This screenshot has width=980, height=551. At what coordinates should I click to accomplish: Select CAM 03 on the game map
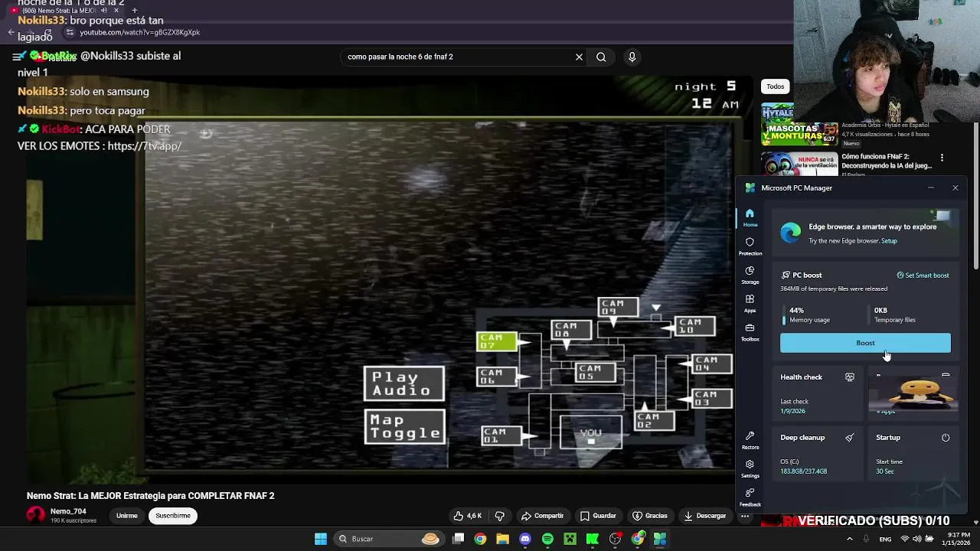(x=712, y=399)
